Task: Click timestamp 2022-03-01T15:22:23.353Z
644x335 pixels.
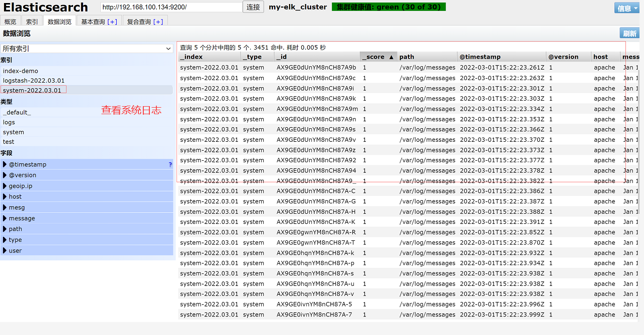Action: [502, 119]
